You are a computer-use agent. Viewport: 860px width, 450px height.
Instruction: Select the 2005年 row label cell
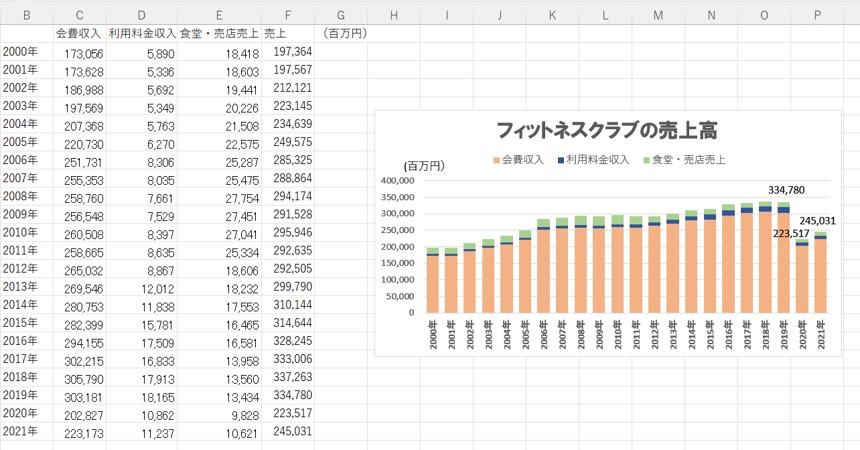coord(27,142)
